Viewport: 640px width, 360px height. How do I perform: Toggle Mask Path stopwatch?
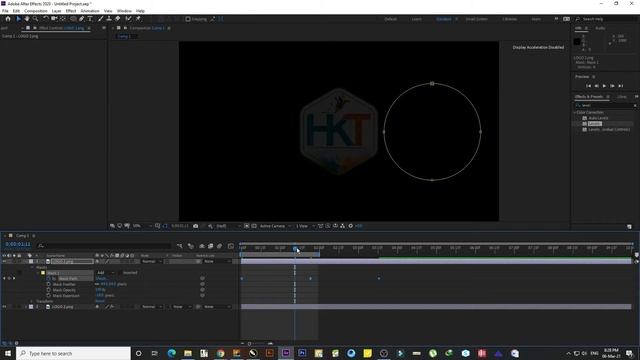click(49, 278)
